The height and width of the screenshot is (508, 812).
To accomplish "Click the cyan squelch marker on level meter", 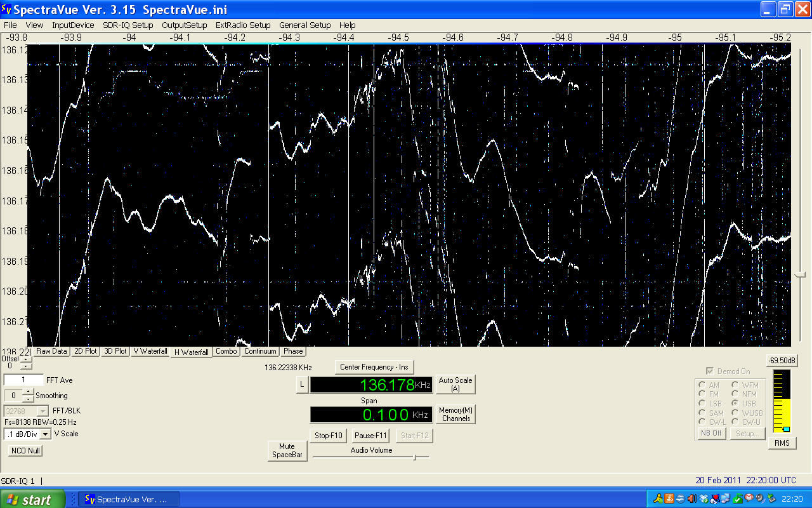I will click(x=786, y=429).
